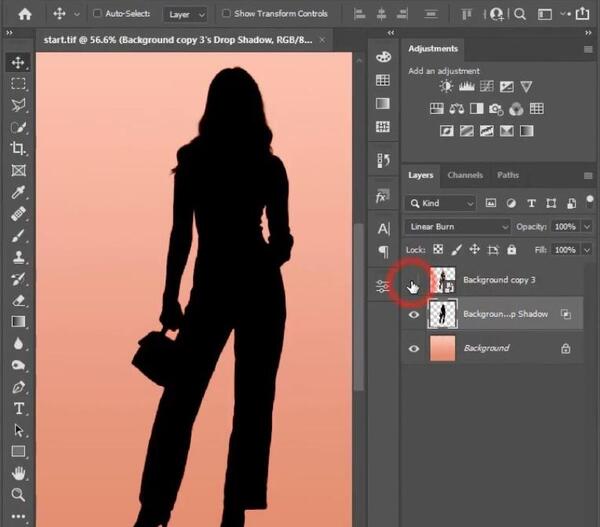Show the Background copy 3 layer
This screenshot has width=600, height=527.
(x=414, y=280)
